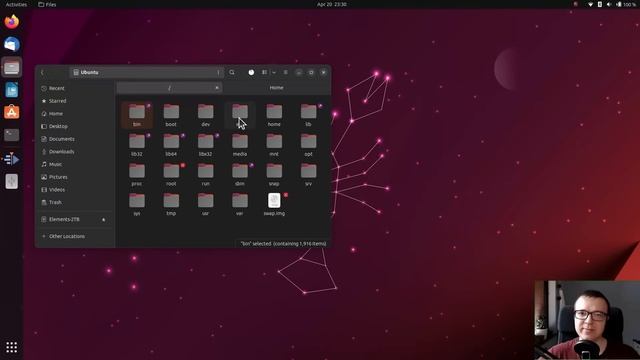Select the opt folder
The image size is (640, 360).
(x=308, y=145)
